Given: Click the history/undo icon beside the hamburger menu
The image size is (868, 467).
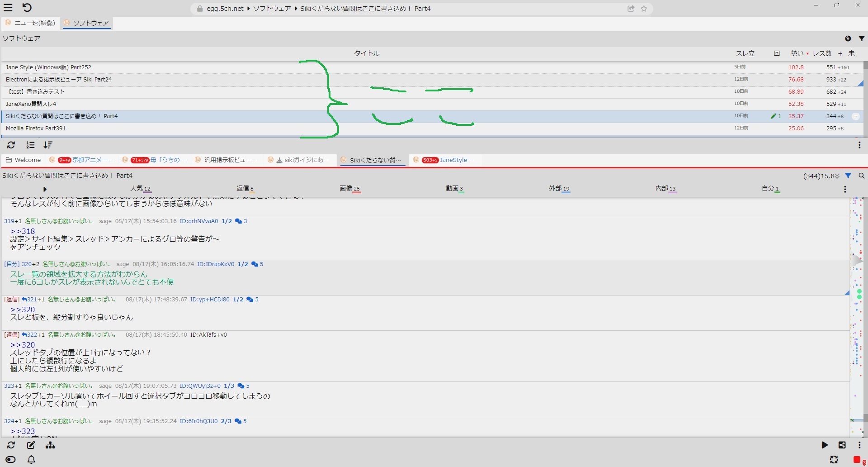Looking at the screenshot, I should coord(27,8).
